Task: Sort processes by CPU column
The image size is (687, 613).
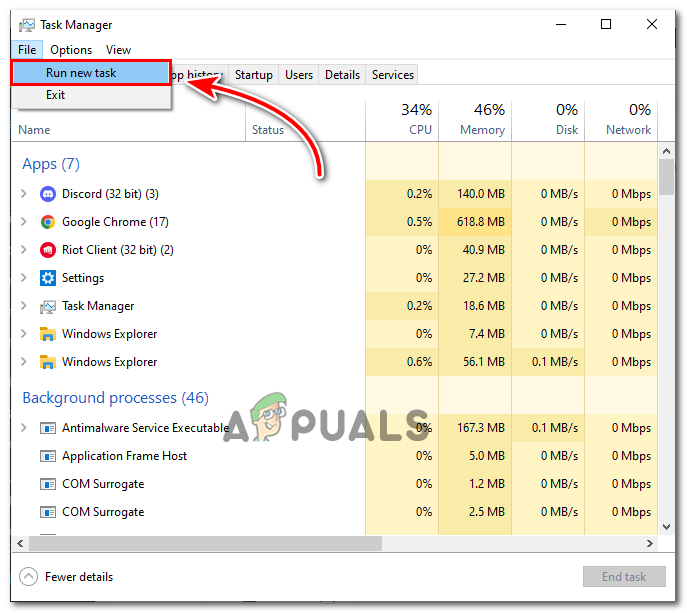Action: (x=402, y=119)
